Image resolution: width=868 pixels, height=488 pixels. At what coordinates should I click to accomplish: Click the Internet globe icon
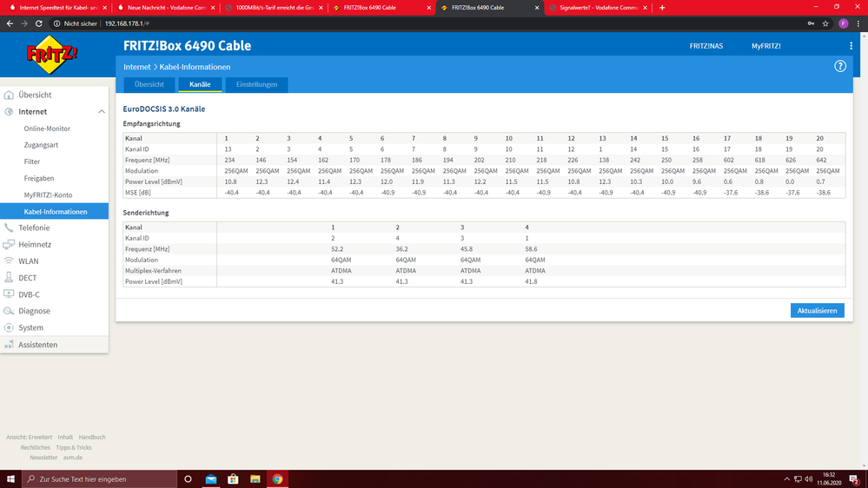pos(9,111)
